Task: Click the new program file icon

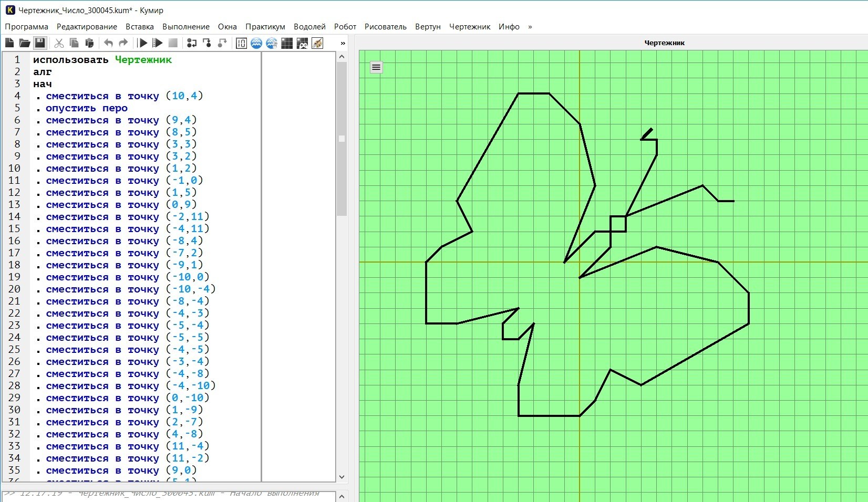Action: [9, 43]
